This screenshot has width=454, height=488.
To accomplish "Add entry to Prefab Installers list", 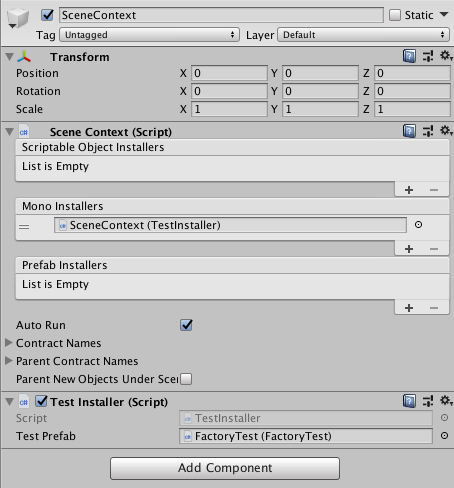I will [x=409, y=308].
